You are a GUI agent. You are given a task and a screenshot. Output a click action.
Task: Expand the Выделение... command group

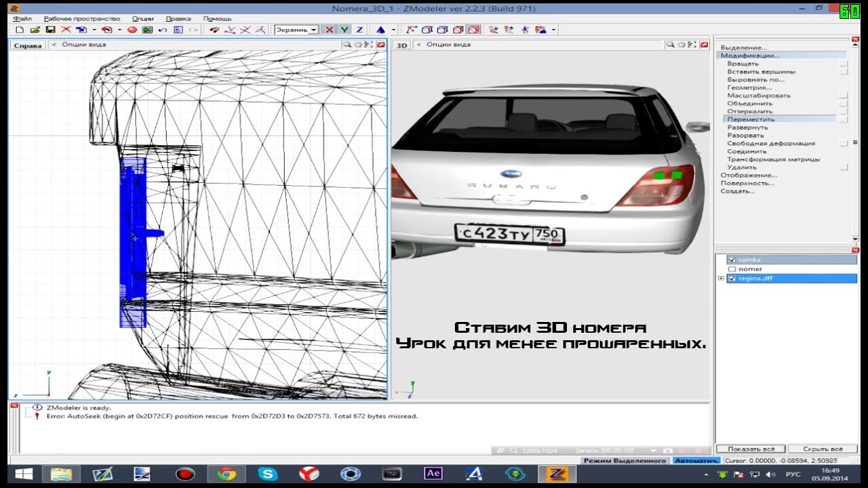tap(743, 47)
